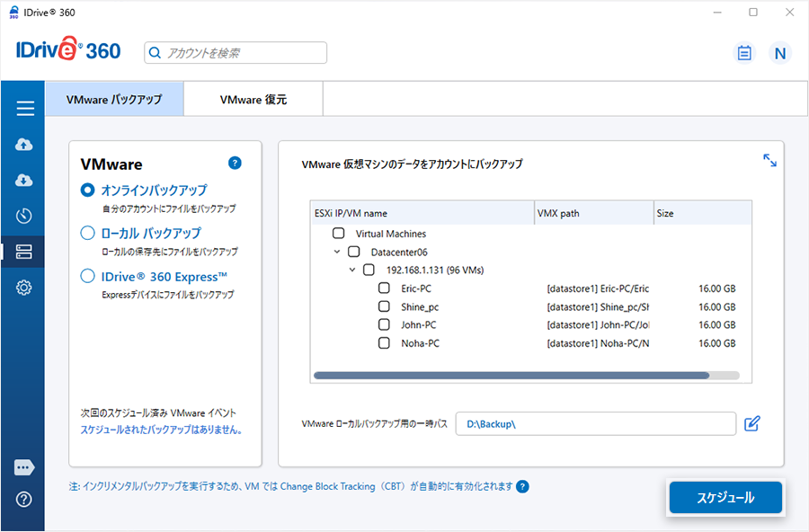Click the cloud restore download icon

[24, 181]
